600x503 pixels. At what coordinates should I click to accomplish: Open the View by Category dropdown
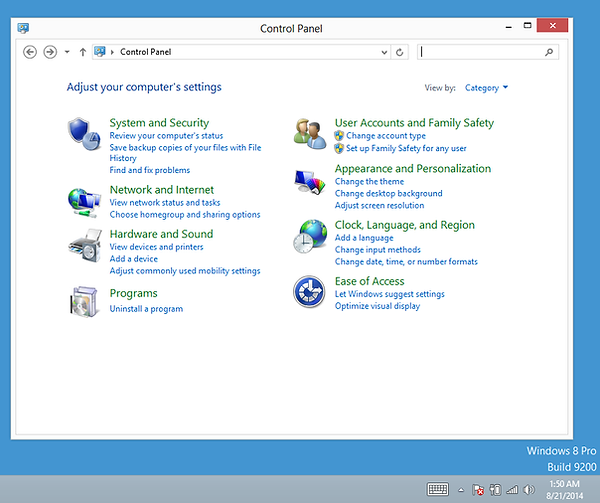pyautogui.click(x=486, y=88)
